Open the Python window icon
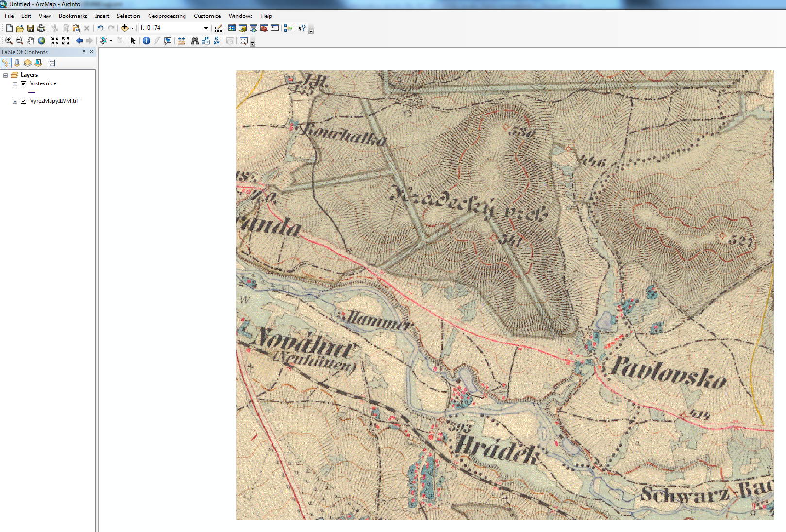The width and height of the screenshot is (786, 532). pos(275,28)
